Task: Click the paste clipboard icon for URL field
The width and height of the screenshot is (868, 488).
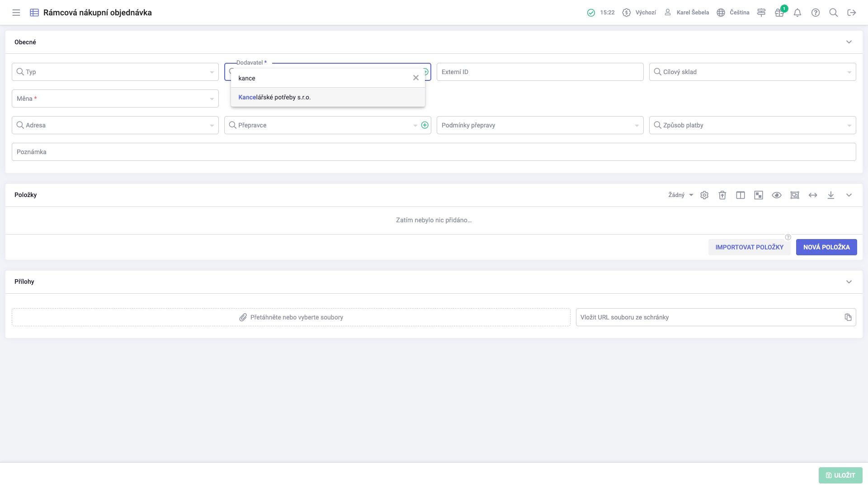Action: pos(848,317)
